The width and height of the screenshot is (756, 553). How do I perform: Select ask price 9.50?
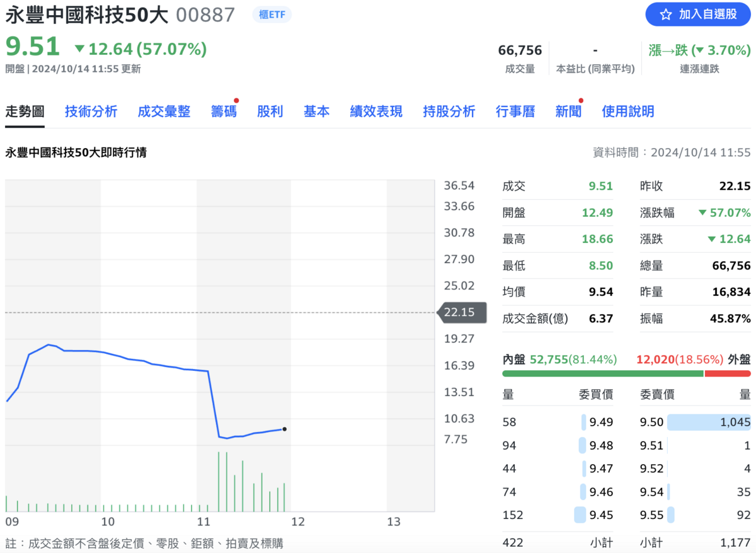pyautogui.click(x=651, y=422)
